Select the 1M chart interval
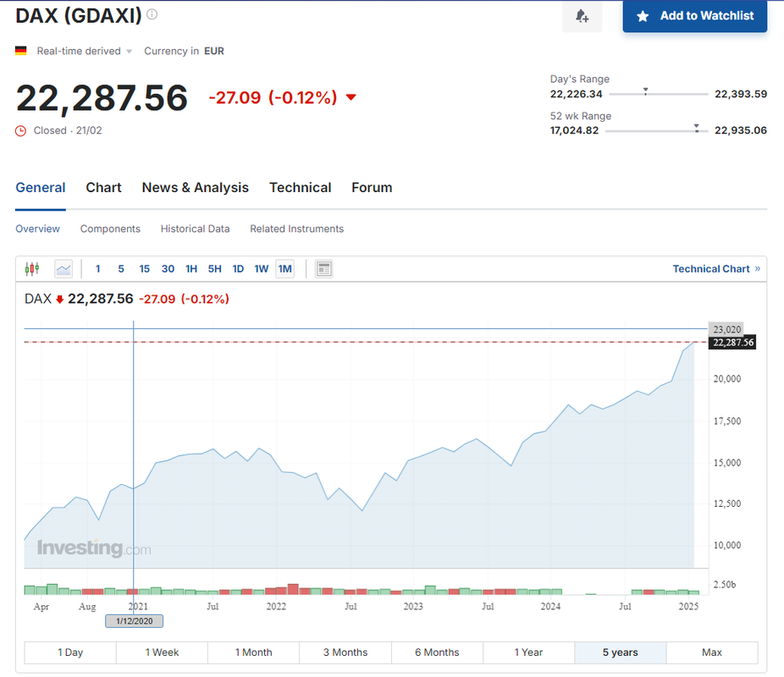The image size is (784, 677). pos(285,269)
